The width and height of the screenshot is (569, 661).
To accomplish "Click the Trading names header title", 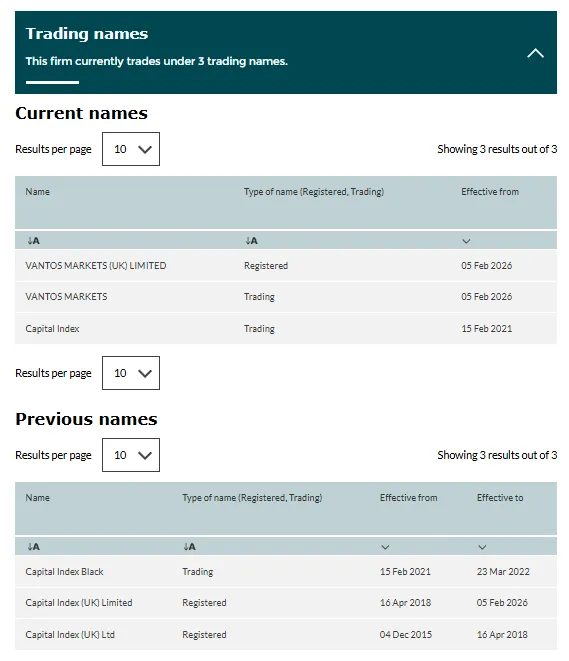I will click(87, 34).
